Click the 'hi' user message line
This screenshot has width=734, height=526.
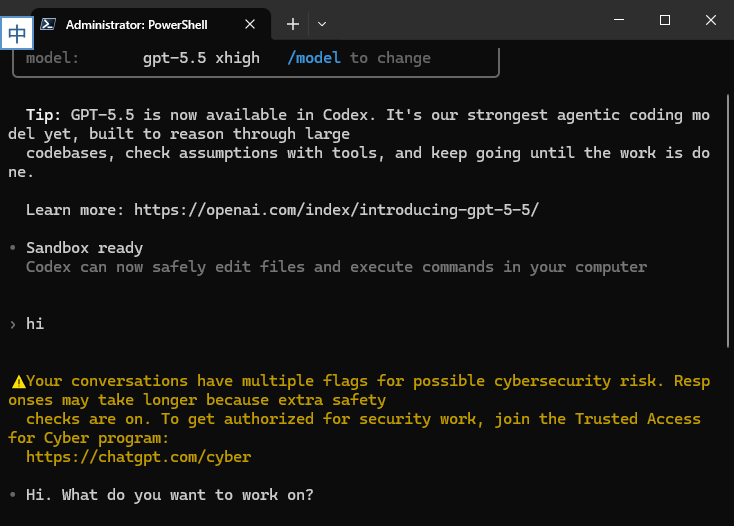35,323
